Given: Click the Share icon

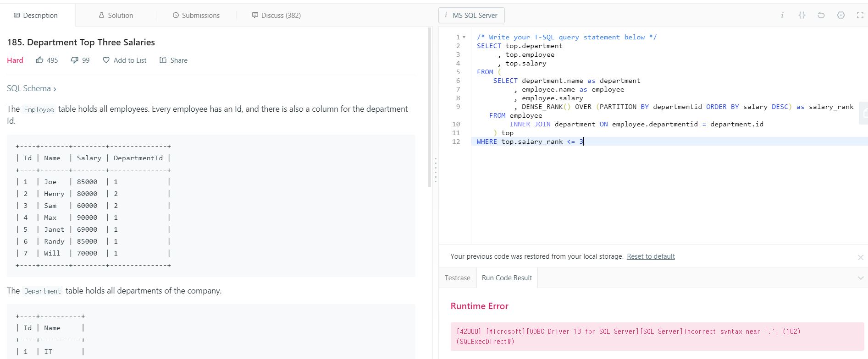Looking at the screenshot, I should click(163, 60).
